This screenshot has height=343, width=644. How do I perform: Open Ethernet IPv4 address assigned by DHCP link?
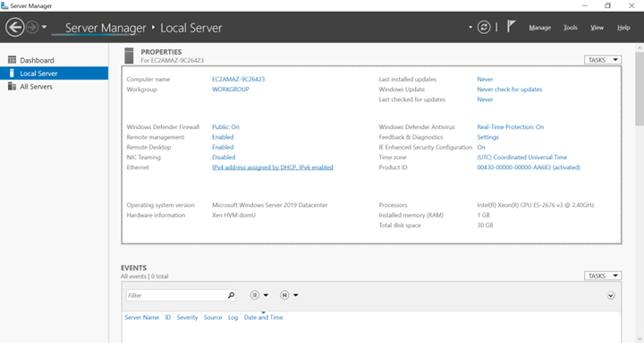pos(272,167)
